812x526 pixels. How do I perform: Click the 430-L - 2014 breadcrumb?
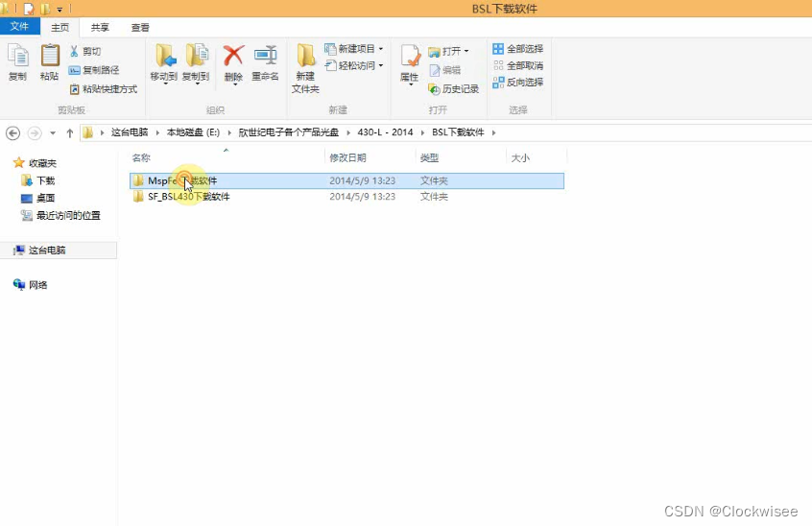[385, 132]
